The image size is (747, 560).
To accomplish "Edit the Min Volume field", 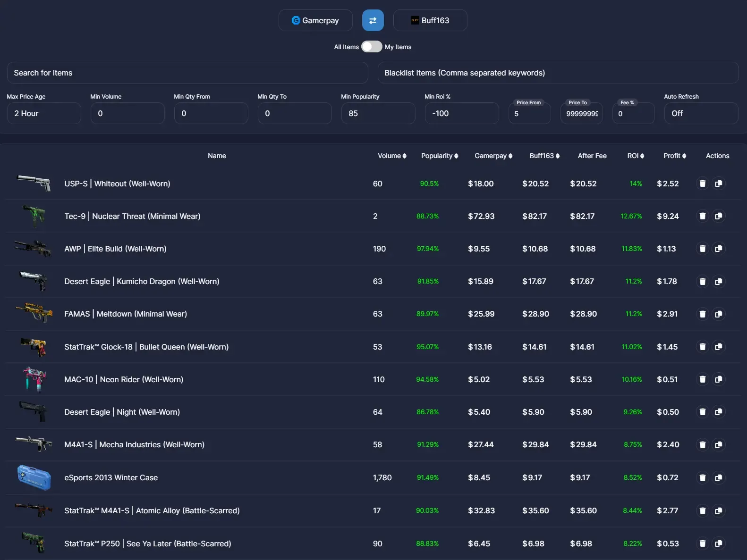I will tap(127, 113).
